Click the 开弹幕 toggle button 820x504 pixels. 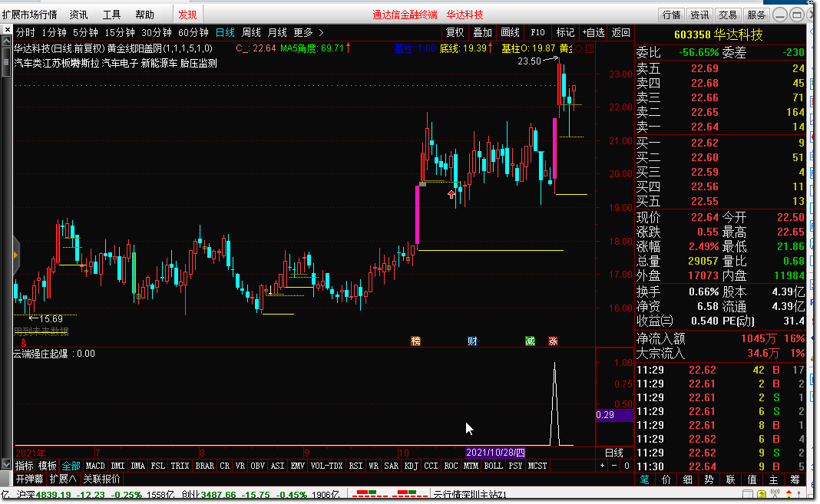pyautogui.click(x=29, y=479)
